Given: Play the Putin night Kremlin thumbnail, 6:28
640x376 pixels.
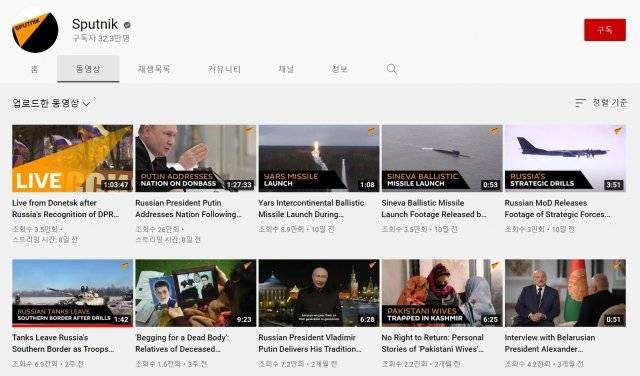Looking at the screenshot, I should point(319,293).
